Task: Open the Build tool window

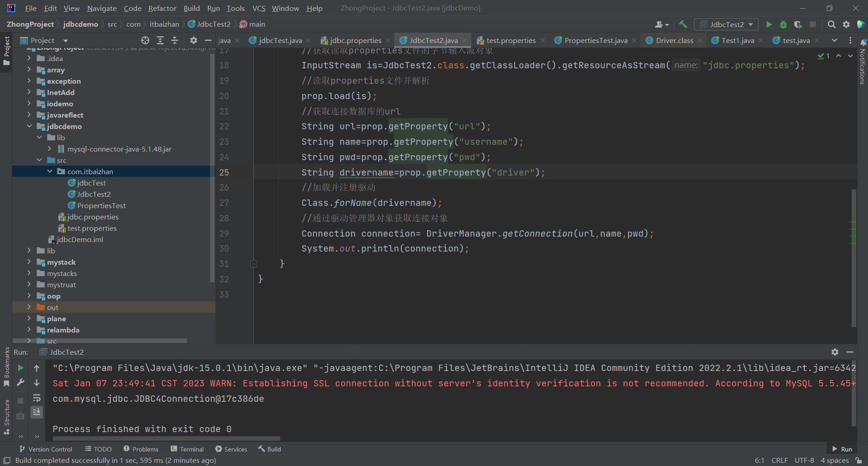Action: coord(270,449)
